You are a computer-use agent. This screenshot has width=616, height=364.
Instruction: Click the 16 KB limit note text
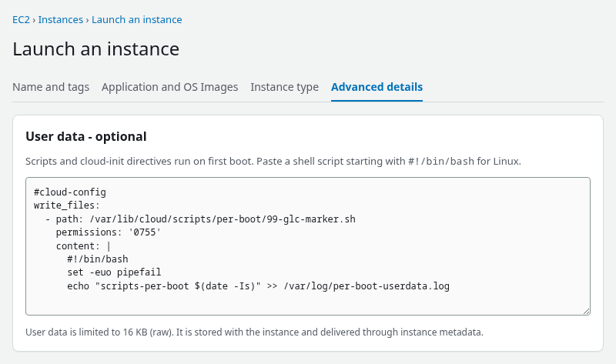[x=254, y=332]
